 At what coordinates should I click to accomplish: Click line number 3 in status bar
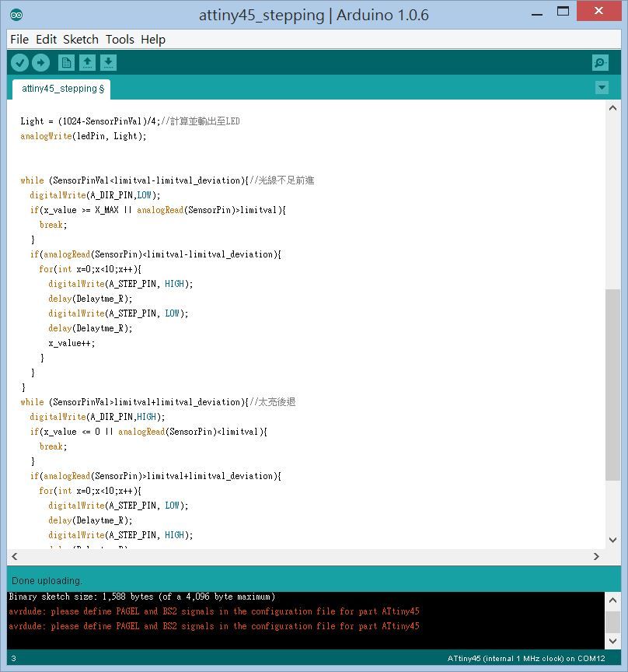(13, 658)
